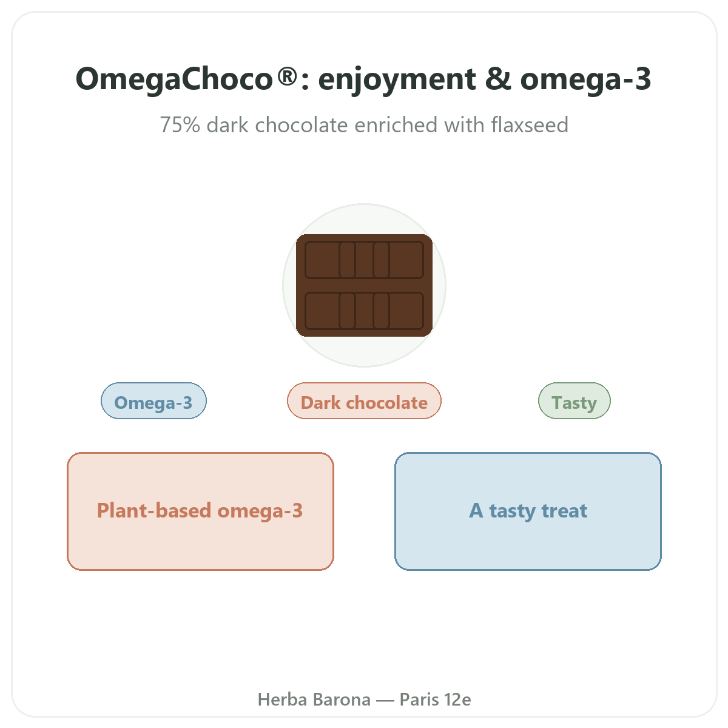Choose the Tasty pill tag
The height and width of the screenshot is (728, 728).
[x=575, y=401]
